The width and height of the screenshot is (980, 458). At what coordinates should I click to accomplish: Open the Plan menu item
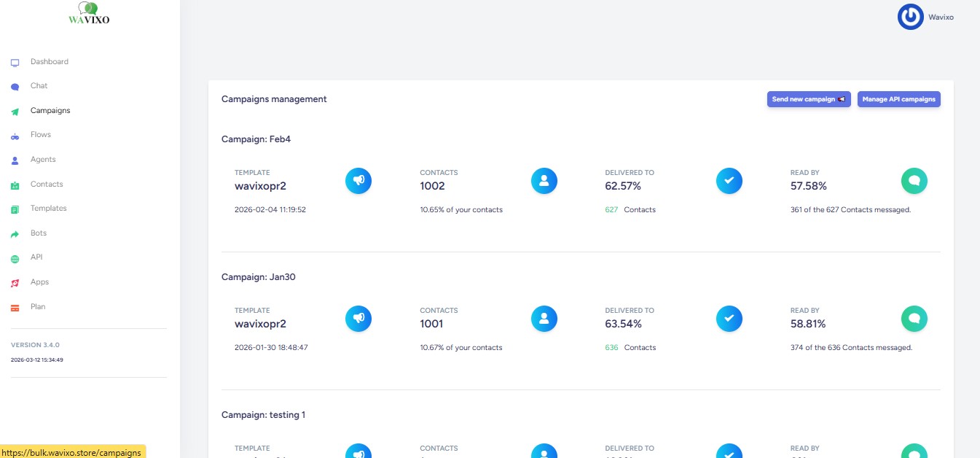(x=38, y=307)
